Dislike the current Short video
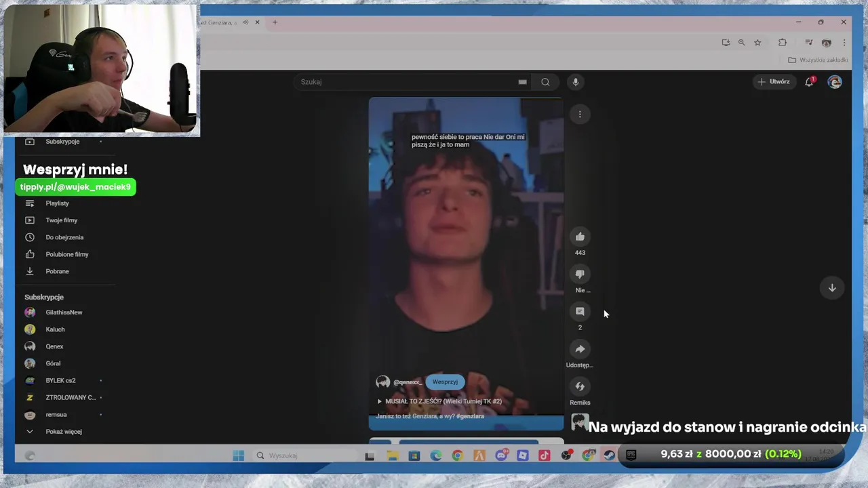The image size is (868, 488). click(580, 274)
